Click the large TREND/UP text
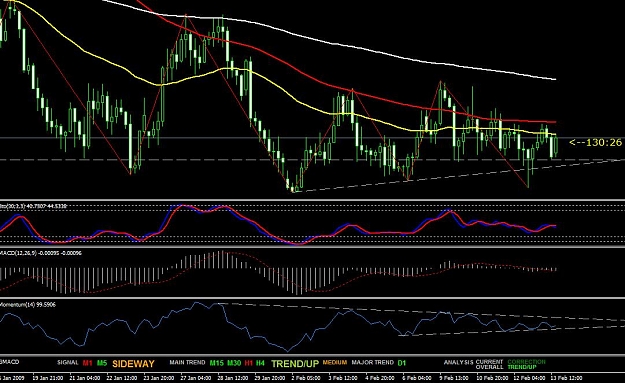This screenshot has width=625, height=384. pos(295,364)
